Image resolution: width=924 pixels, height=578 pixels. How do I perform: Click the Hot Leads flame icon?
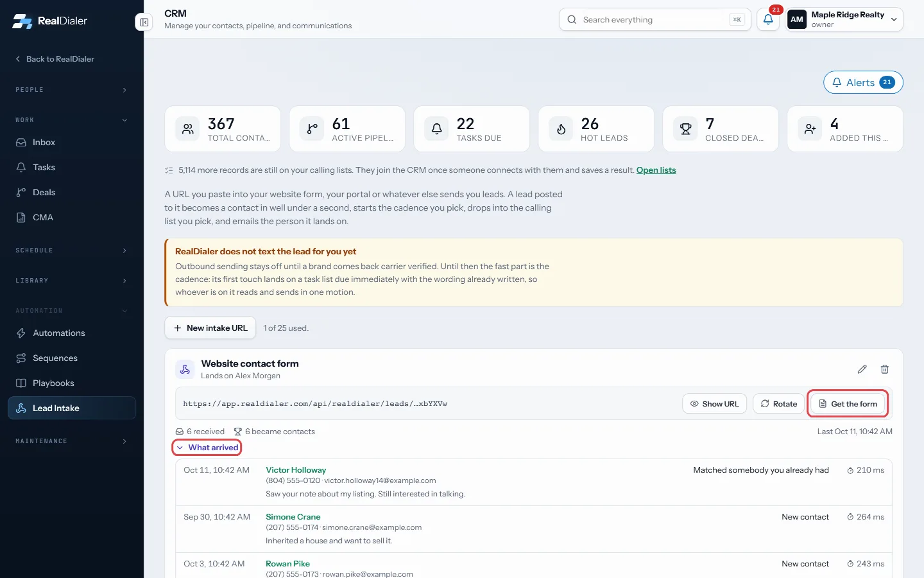pyautogui.click(x=561, y=129)
